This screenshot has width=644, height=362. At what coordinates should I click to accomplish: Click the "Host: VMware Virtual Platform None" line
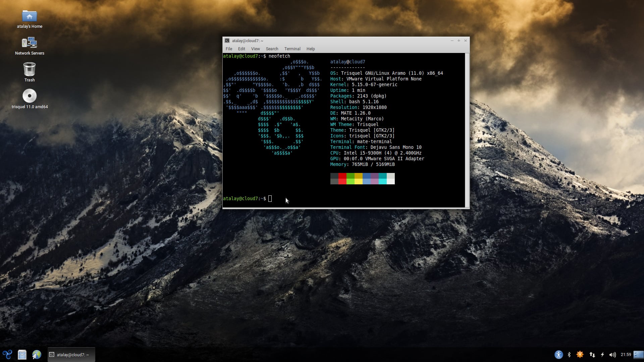click(376, 79)
